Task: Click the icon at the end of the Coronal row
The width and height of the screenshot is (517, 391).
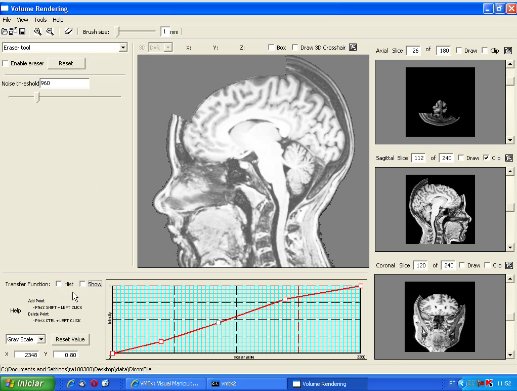Action: click(x=509, y=265)
